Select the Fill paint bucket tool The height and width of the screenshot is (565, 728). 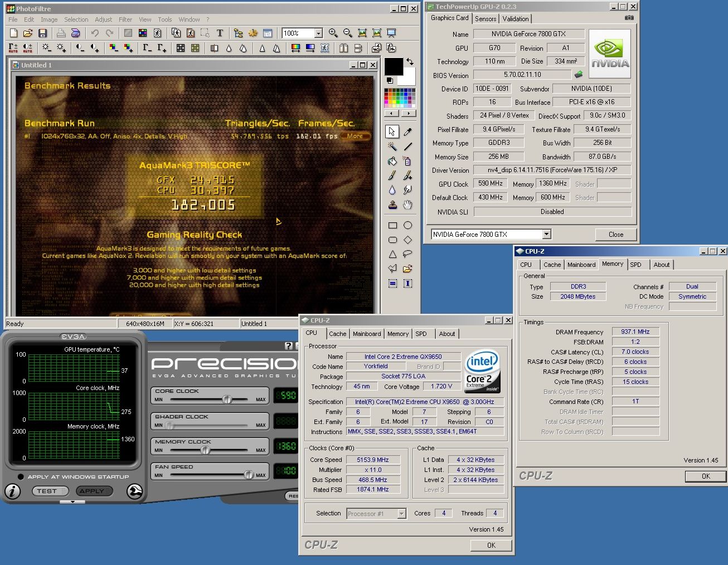coord(392,161)
